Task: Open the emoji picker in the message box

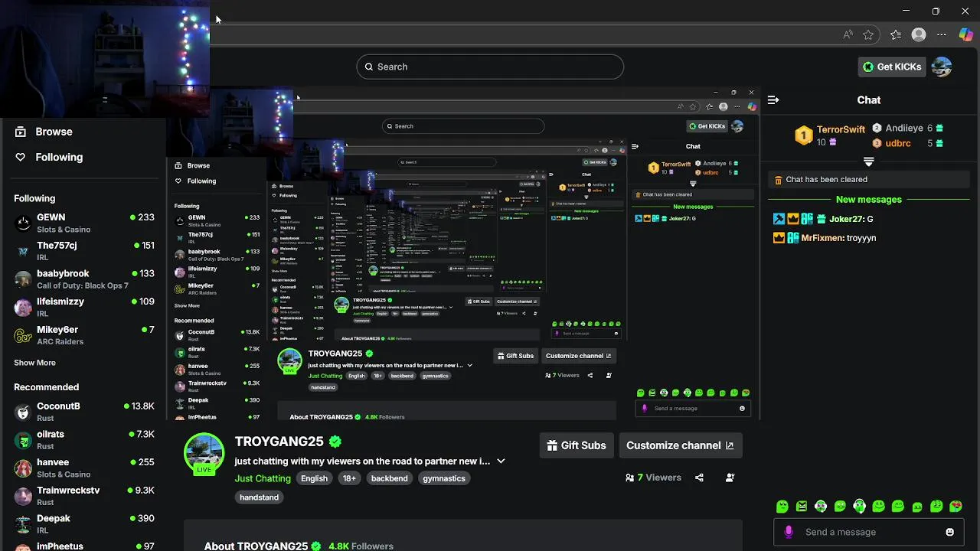Action: [950, 532]
